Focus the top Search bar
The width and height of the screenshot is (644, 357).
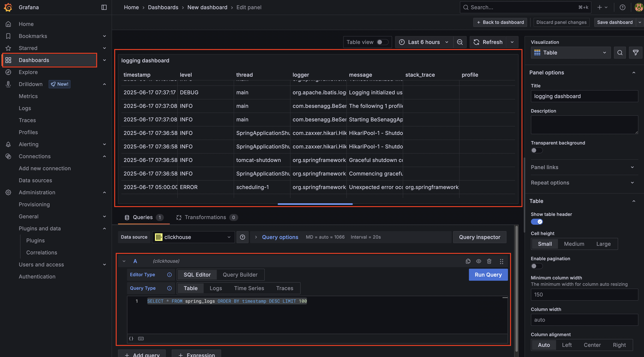coord(525,7)
